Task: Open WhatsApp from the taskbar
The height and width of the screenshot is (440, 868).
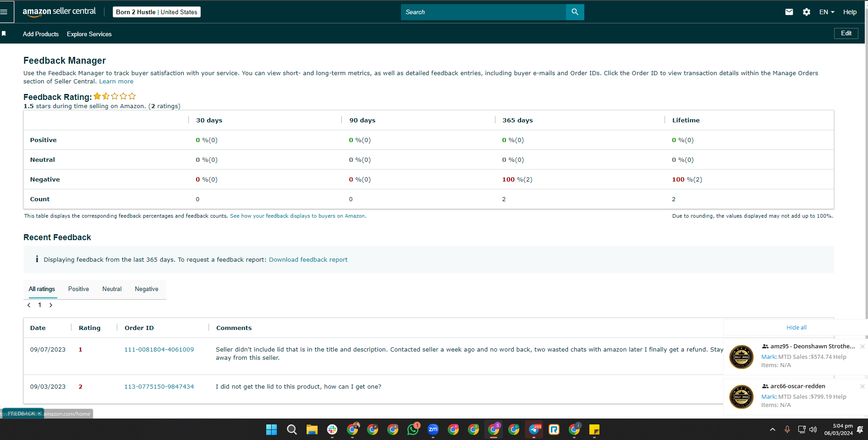Action: pos(413,429)
